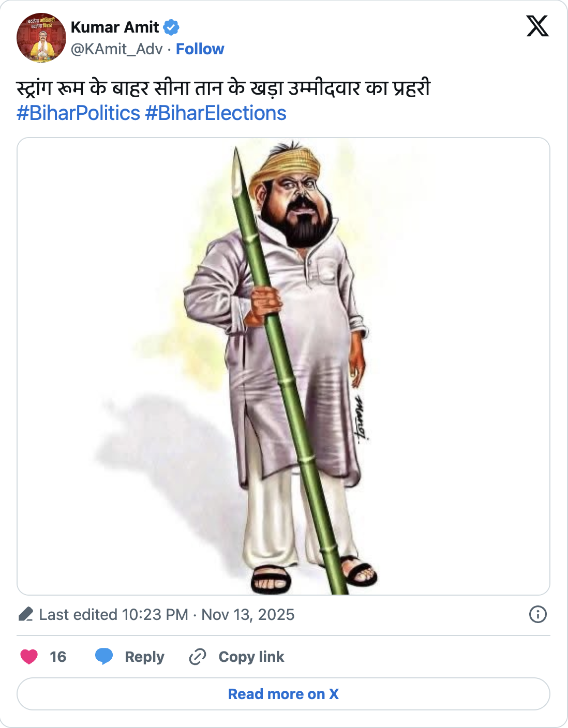Click the blue reply speech bubble icon
This screenshot has width=568, height=728.
pyautogui.click(x=104, y=656)
